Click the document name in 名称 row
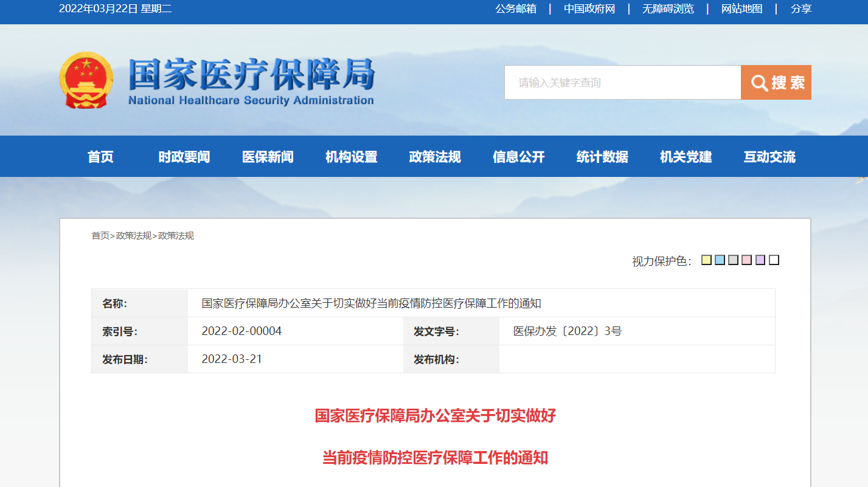The width and height of the screenshot is (868, 487). point(371,303)
